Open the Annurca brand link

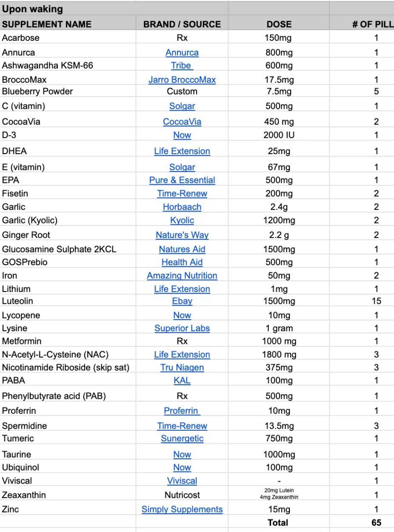[182, 53]
